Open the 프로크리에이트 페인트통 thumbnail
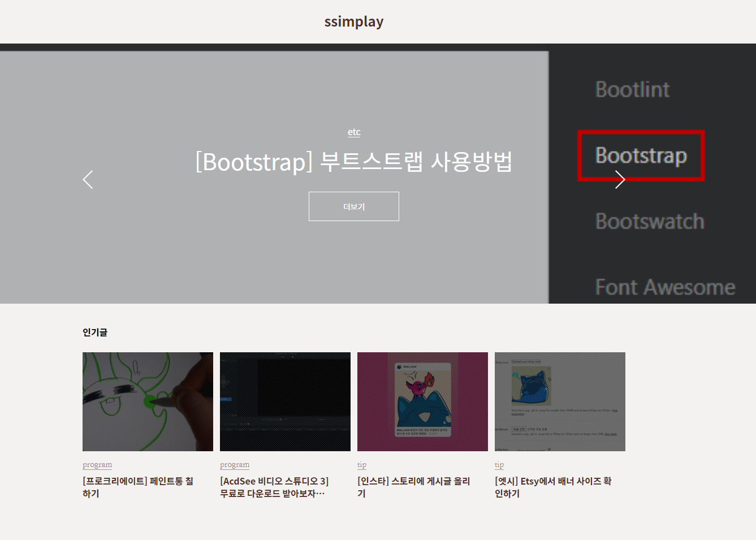The height and width of the screenshot is (540, 756). (x=148, y=401)
